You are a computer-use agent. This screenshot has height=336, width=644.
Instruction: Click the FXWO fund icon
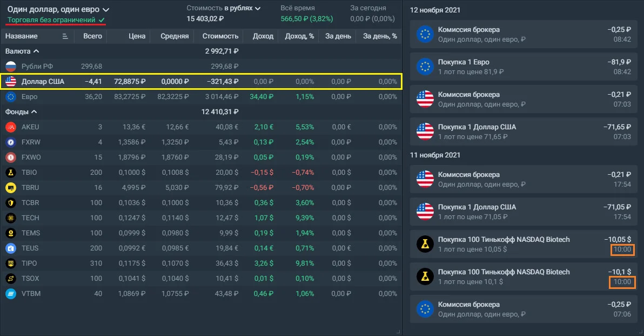[11, 157]
